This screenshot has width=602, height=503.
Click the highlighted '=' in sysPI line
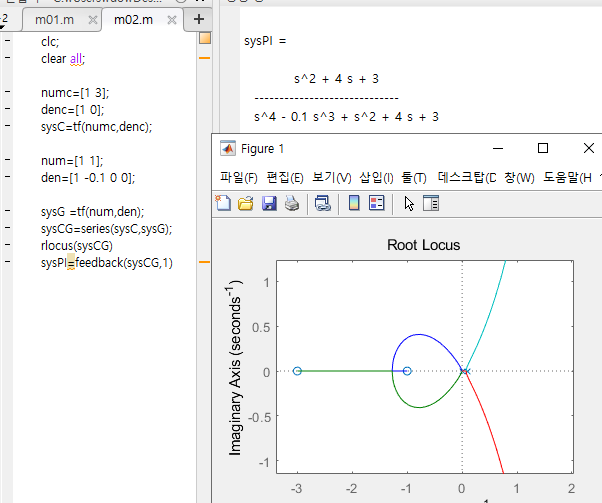coord(71,263)
